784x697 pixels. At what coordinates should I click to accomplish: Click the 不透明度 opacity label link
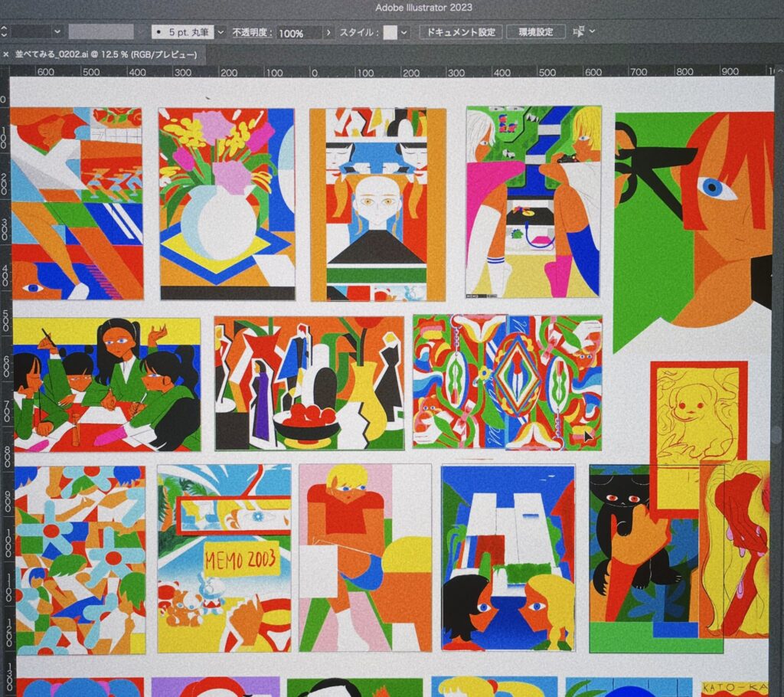tap(252, 33)
